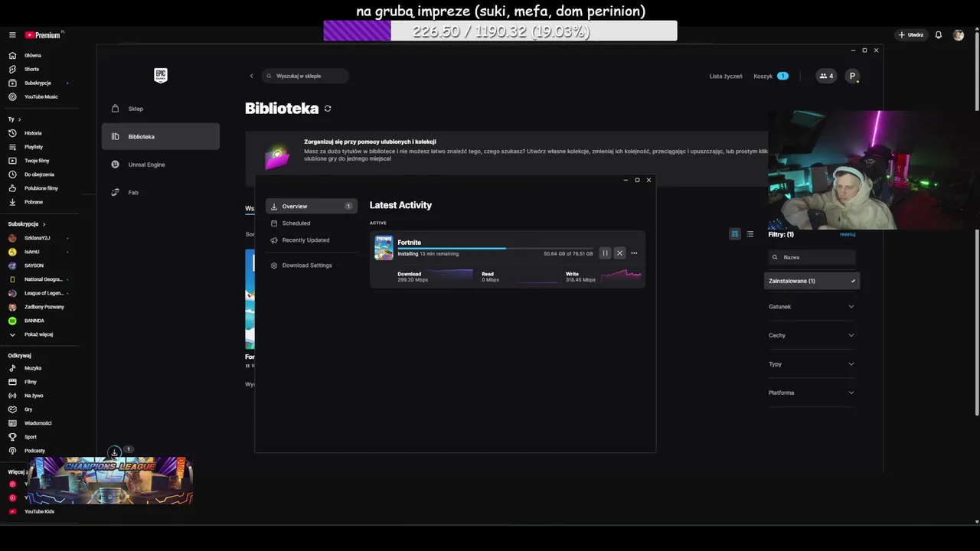Screen dimensions: 980x551
Task: Go back with the Epic back arrow
Action: click(251, 76)
